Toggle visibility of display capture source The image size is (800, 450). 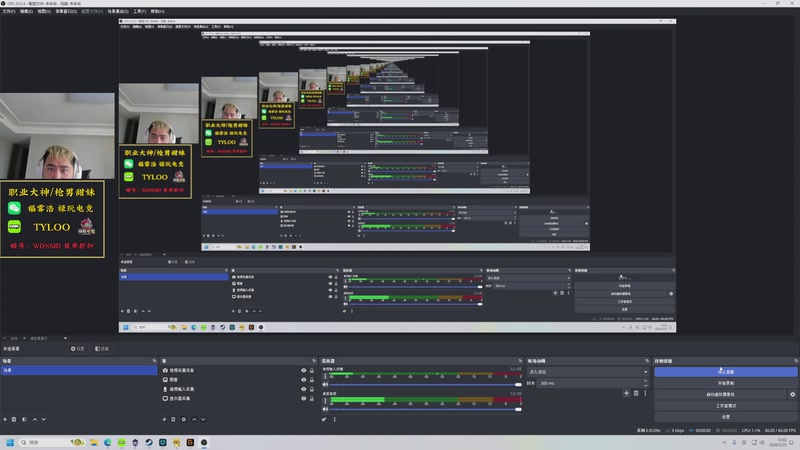304,398
